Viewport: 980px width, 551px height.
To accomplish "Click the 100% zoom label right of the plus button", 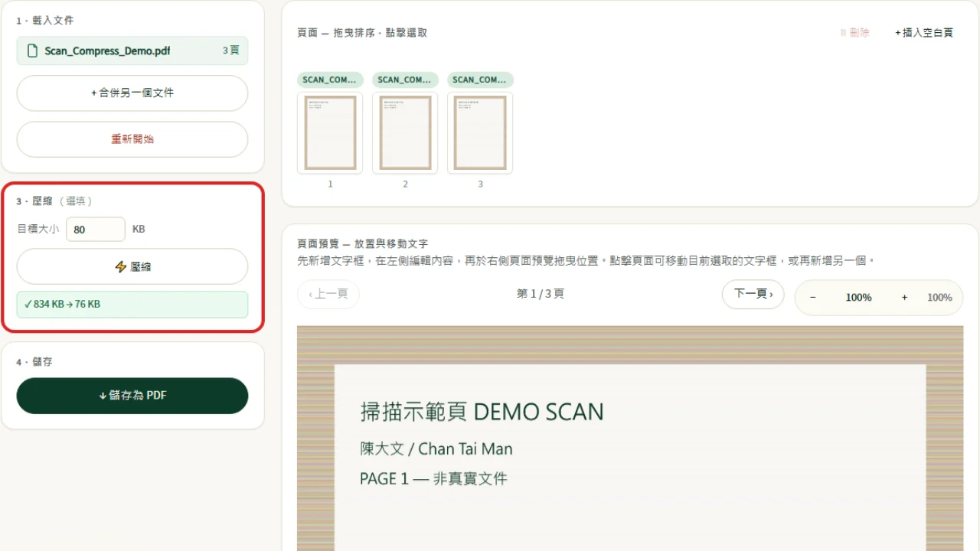I will pos(939,298).
